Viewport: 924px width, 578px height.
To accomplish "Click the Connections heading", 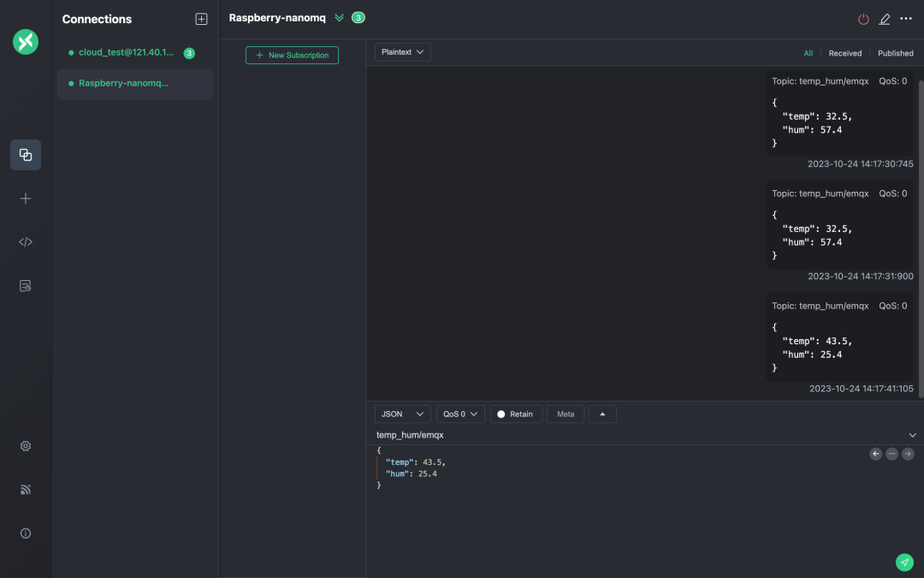I will tap(98, 20).
